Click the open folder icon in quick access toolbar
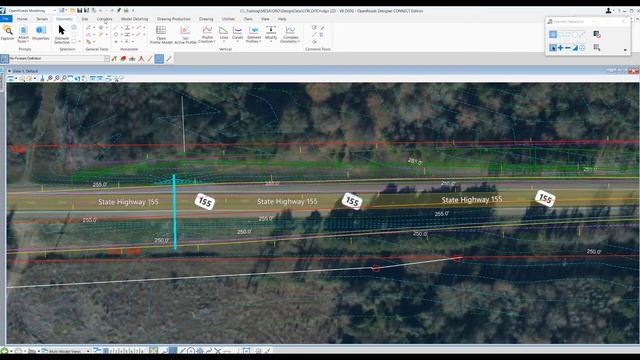The image size is (640, 360). [x=73, y=10]
